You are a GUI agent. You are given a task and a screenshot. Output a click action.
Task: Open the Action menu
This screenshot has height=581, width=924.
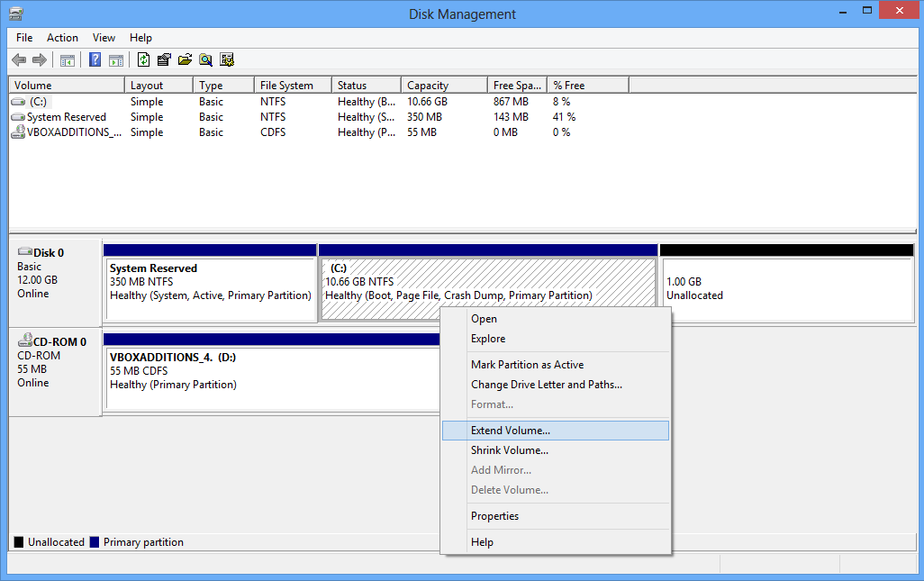tap(62, 38)
